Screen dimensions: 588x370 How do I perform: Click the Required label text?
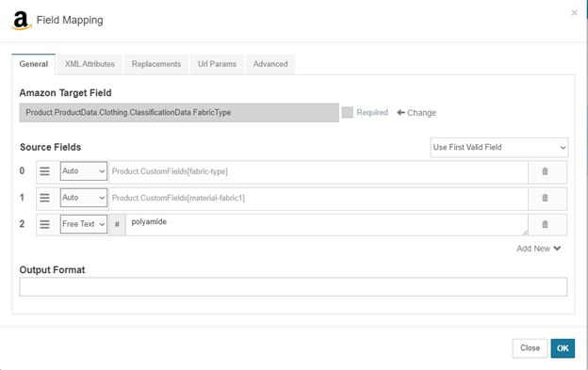[x=372, y=112]
